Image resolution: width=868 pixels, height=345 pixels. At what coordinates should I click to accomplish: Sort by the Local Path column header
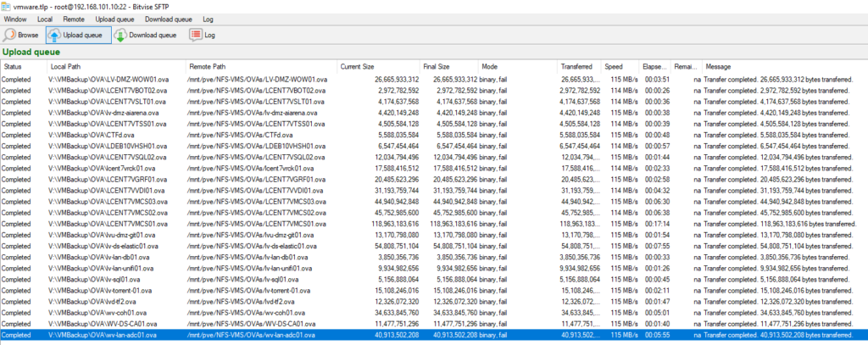[116, 66]
